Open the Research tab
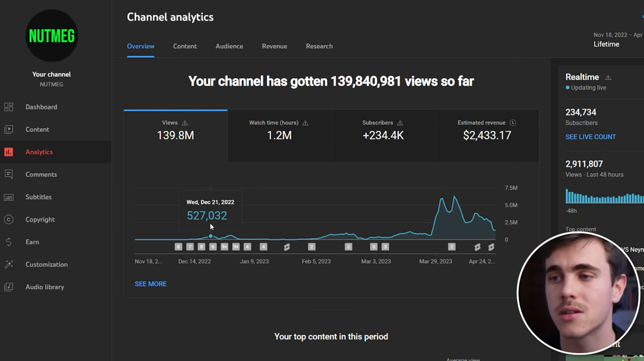The image size is (644, 361). pyautogui.click(x=320, y=46)
